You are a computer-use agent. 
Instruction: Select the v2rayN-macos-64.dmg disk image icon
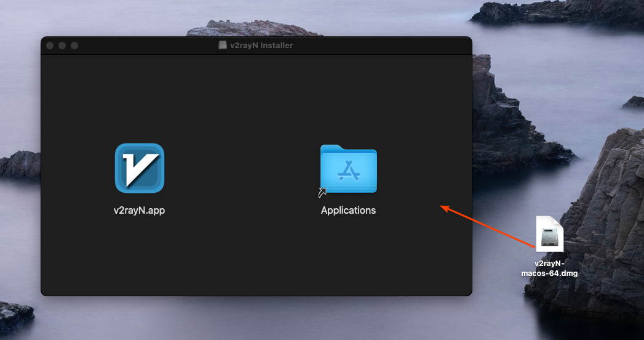click(549, 233)
